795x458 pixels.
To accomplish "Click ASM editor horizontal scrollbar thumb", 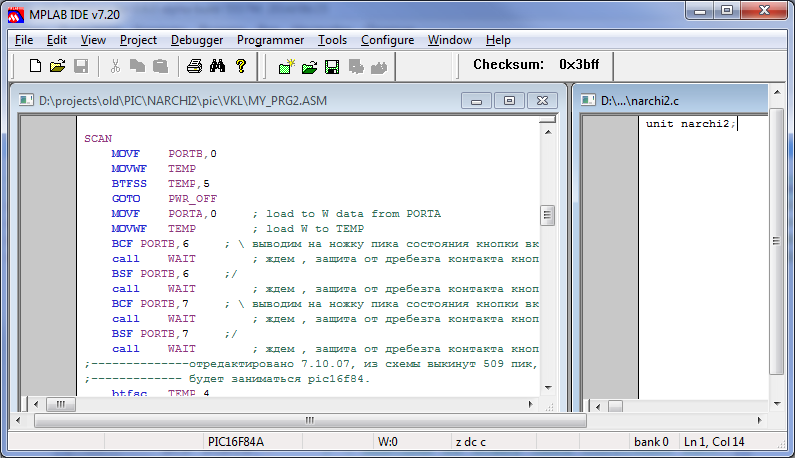I will pyautogui.click(x=61, y=404).
